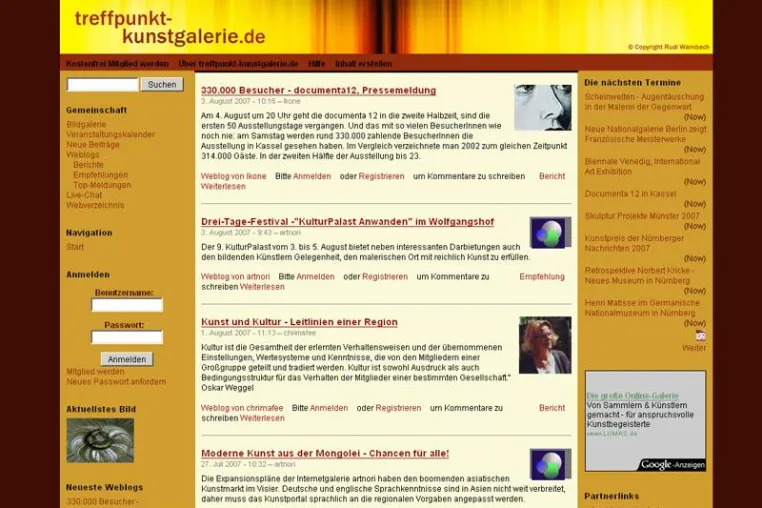The image size is (762, 508).
Task: Click Neues Passwort anfordern link
Action: click(x=116, y=382)
